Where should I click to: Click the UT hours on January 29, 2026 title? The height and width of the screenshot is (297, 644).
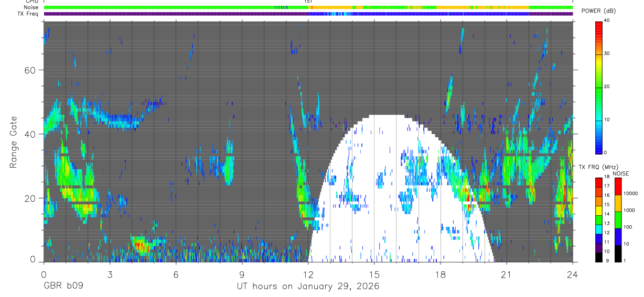coord(307,287)
